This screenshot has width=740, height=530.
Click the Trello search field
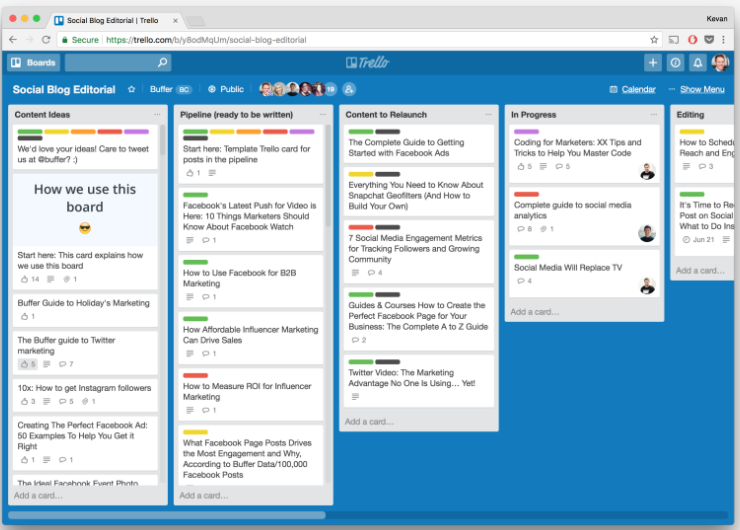pos(118,62)
